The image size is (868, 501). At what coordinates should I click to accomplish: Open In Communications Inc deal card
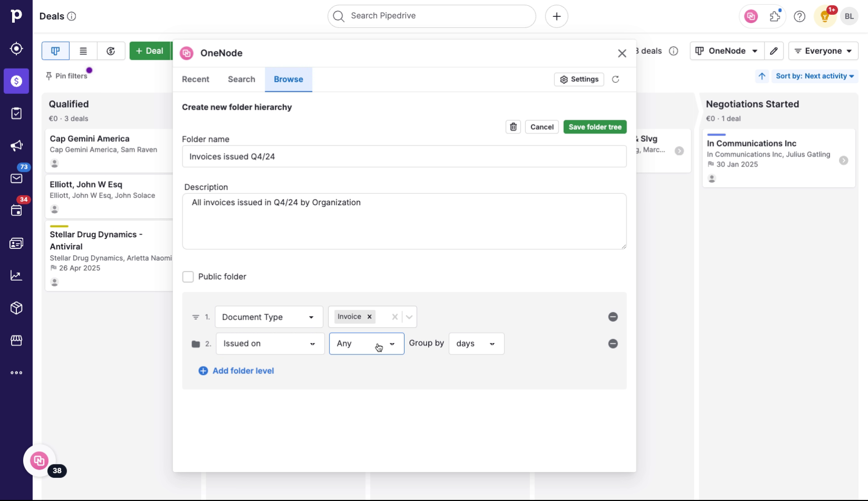779,158
